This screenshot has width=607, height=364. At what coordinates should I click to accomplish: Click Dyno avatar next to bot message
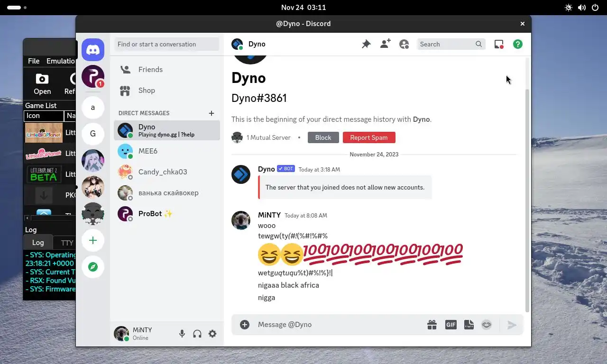coord(241,174)
